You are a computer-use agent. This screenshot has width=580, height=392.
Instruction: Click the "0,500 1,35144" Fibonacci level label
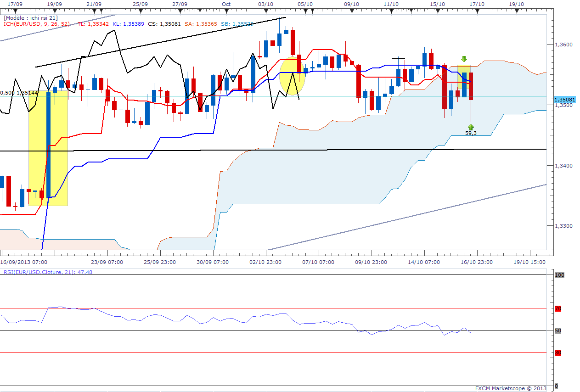[x=18, y=93]
